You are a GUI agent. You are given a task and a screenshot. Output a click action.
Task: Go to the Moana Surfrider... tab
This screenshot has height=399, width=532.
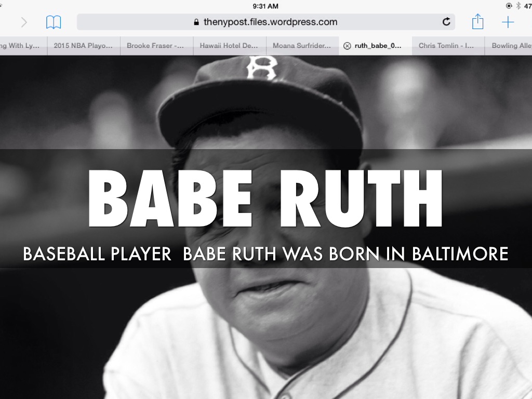pos(301,46)
